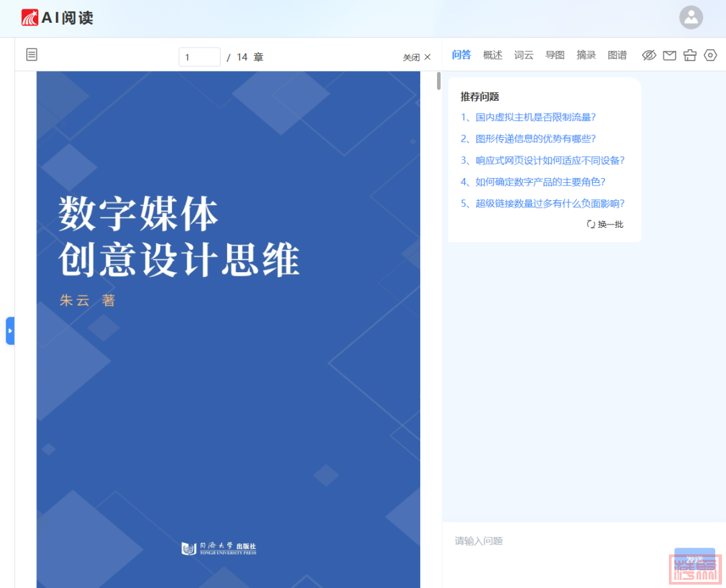Select the 摘录 tab
726x588 pixels.
pos(586,55)
